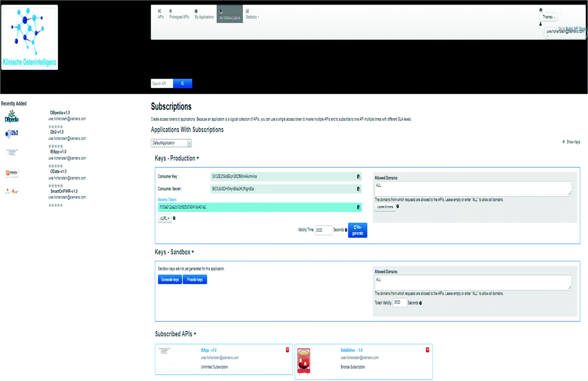Open the Statistics dropdown menu
The height and width of the screenshot is (381, 588).
[252, 14]
